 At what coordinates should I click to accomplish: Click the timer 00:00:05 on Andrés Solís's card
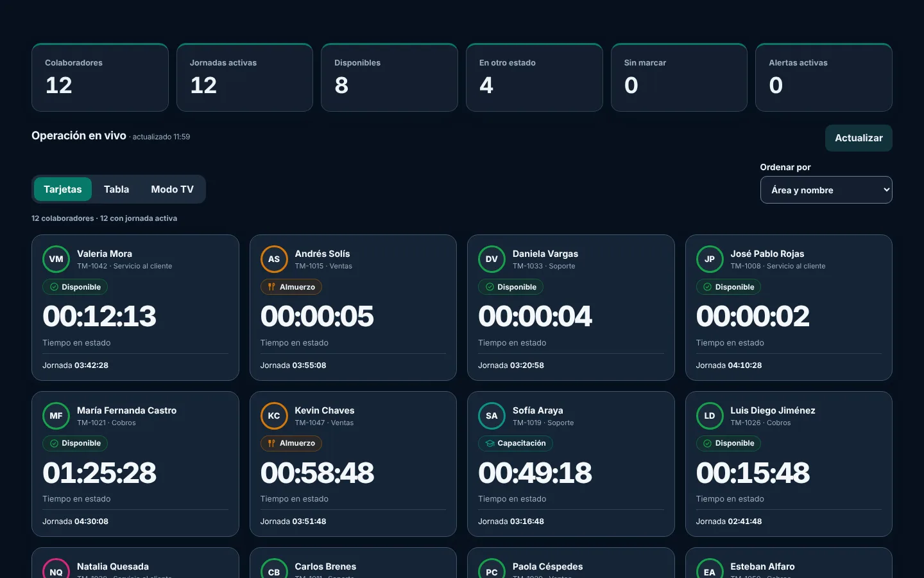tap(317, 316)
